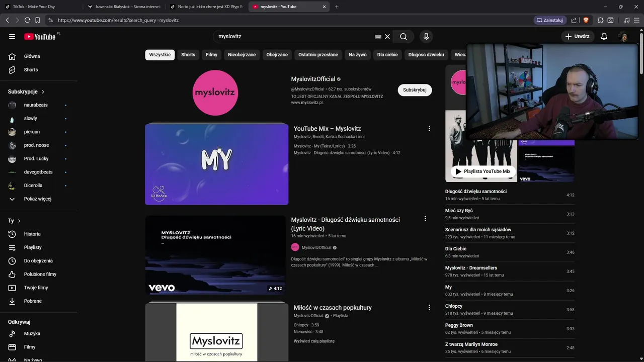The height and width of the screenshot is (362, 644).
Task: Select the Shorts filter chip
Action: coord(188,55)
